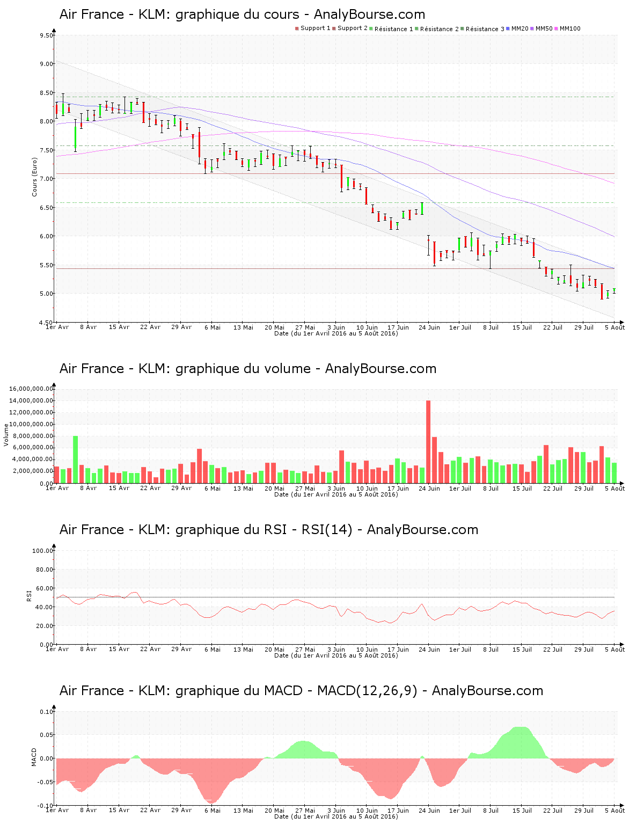Viewport: 644px width, 832px height.
Task: Click the tall green volume bar in early April
Action: 76,459
